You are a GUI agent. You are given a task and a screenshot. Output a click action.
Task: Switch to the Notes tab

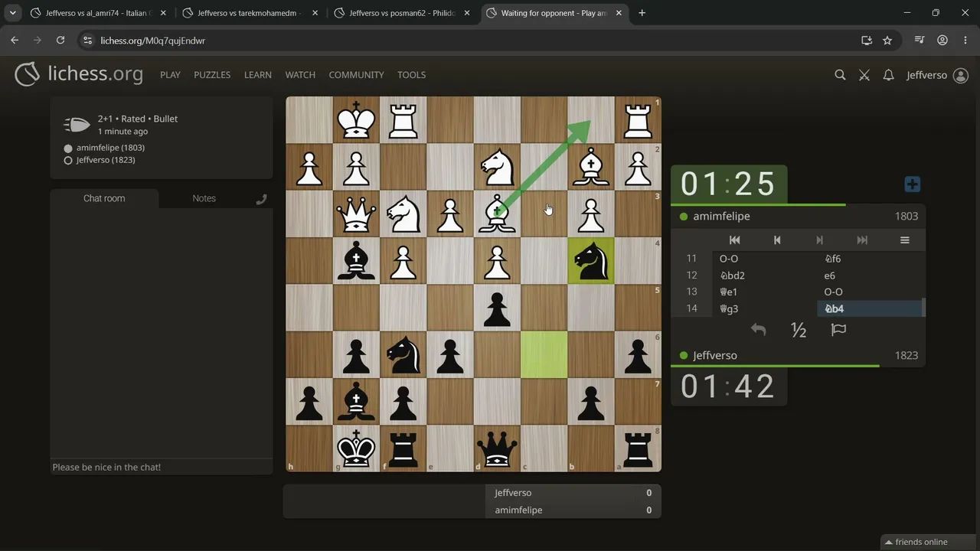point(204,198)
